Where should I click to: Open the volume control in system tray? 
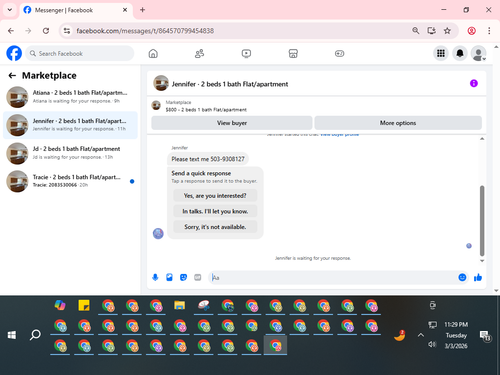[x=432, y=344]
